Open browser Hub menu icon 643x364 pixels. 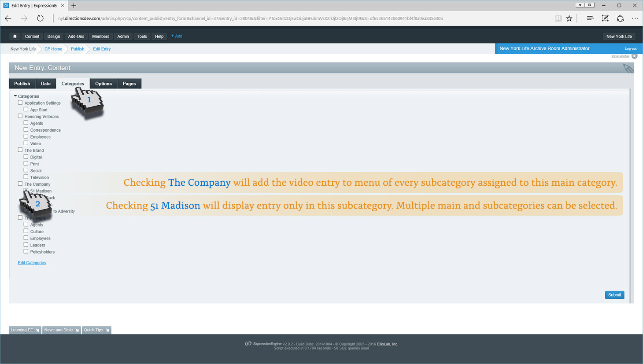click(590, 18)
